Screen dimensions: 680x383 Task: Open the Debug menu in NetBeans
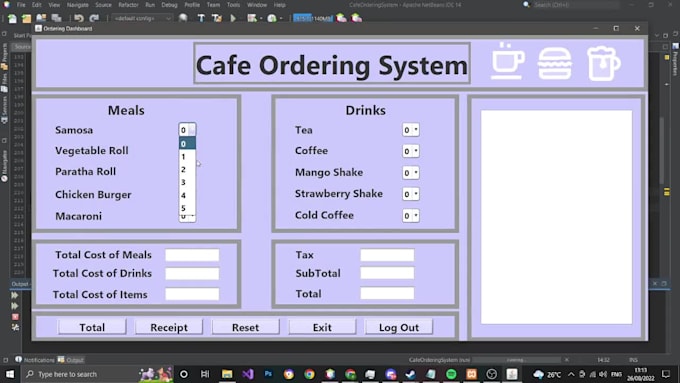[169, 5]
